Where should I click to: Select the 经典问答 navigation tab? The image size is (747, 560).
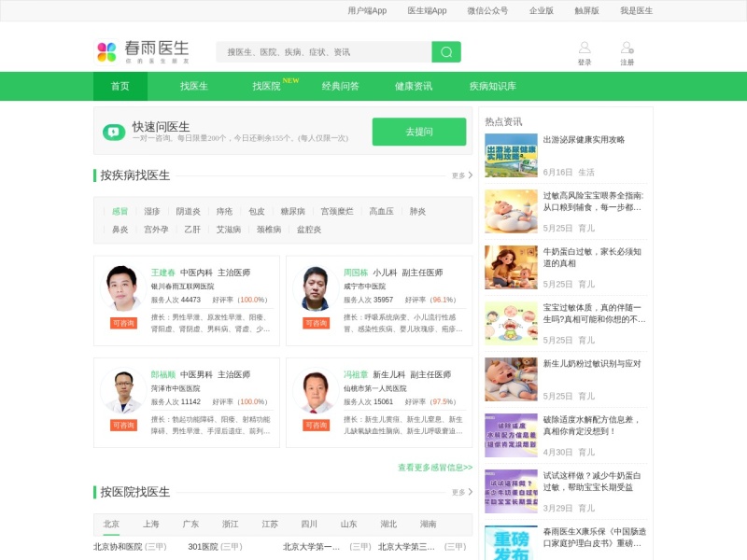point(340,86)
